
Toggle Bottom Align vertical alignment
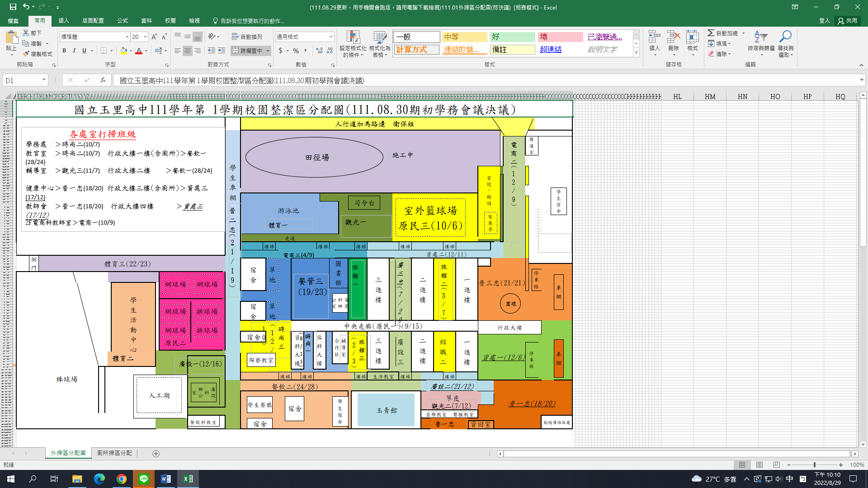pyautogui.click(x=198, y=37)
